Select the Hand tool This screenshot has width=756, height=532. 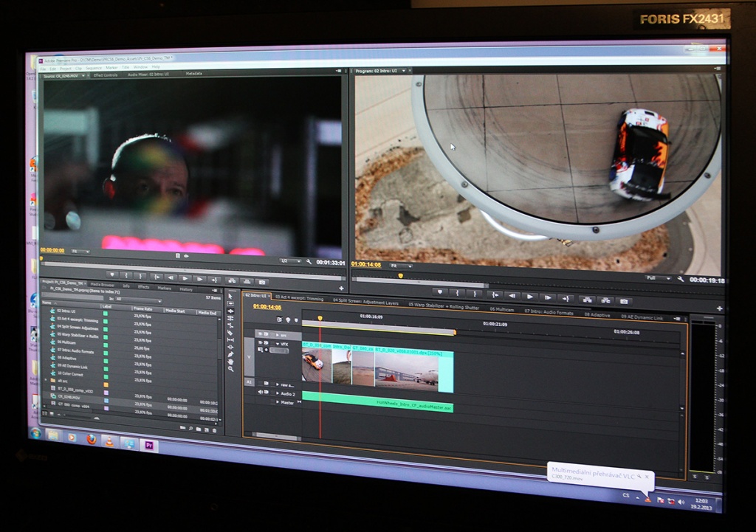tap(230, 362)
